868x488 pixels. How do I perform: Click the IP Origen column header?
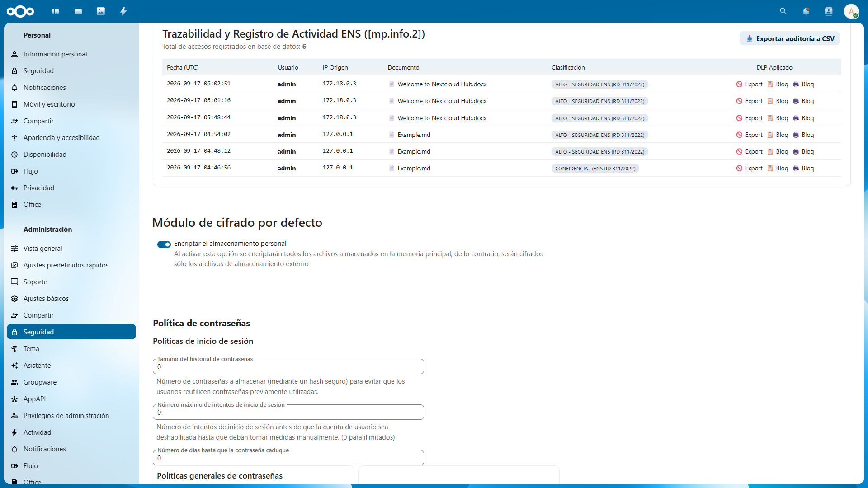tap(335, 68)
